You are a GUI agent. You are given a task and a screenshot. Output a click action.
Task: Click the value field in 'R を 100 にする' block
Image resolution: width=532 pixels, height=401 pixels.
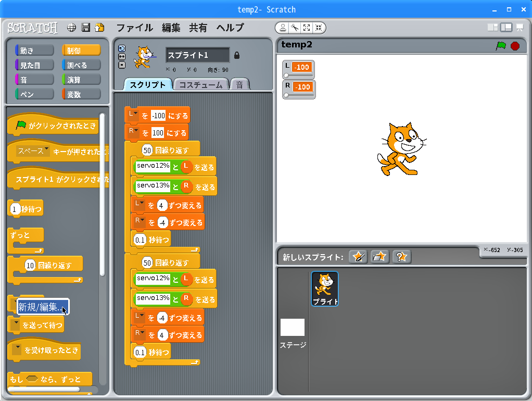point(158,133)
